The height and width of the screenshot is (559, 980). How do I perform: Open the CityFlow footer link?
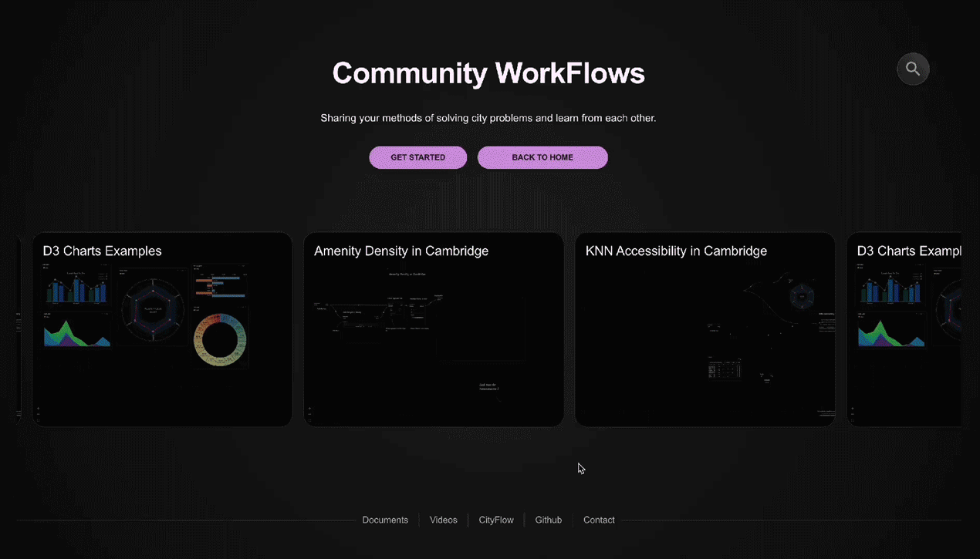[x=496, y=520]
